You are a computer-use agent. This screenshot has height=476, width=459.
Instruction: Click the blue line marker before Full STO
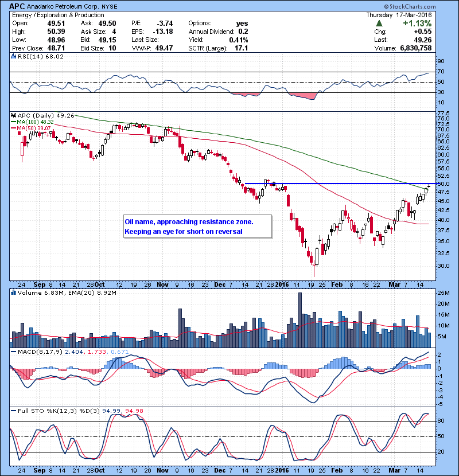(13, 411)
